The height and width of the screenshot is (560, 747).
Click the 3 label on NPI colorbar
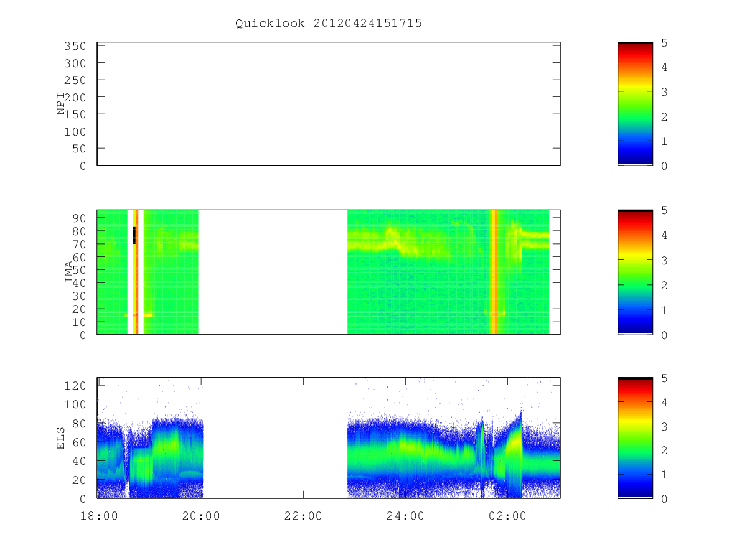point(664,92)
